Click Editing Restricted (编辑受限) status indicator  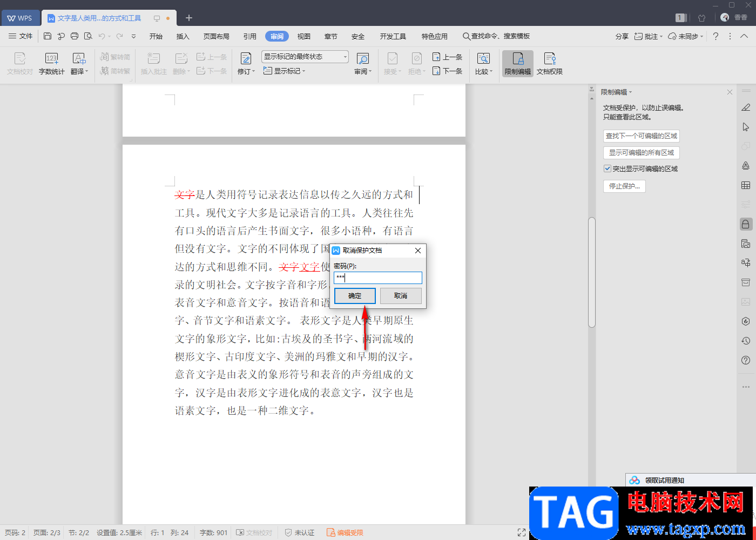coord(345,532)
